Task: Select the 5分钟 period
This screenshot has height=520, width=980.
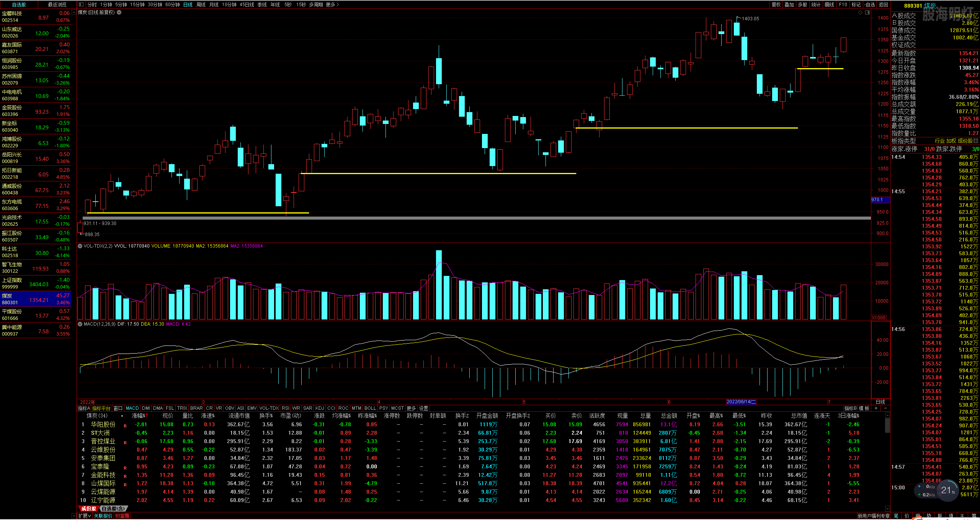Action: (x=121, y=5)
